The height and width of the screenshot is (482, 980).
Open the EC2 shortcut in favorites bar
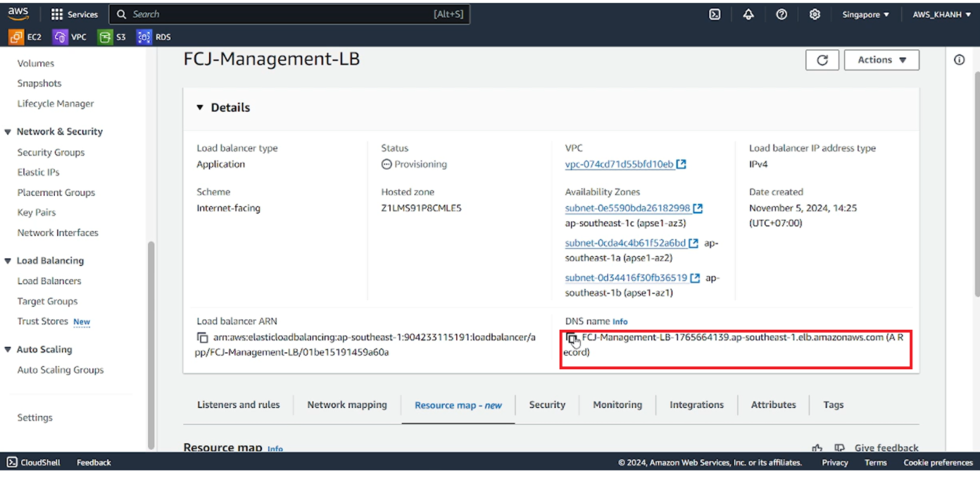click(26, 37)
